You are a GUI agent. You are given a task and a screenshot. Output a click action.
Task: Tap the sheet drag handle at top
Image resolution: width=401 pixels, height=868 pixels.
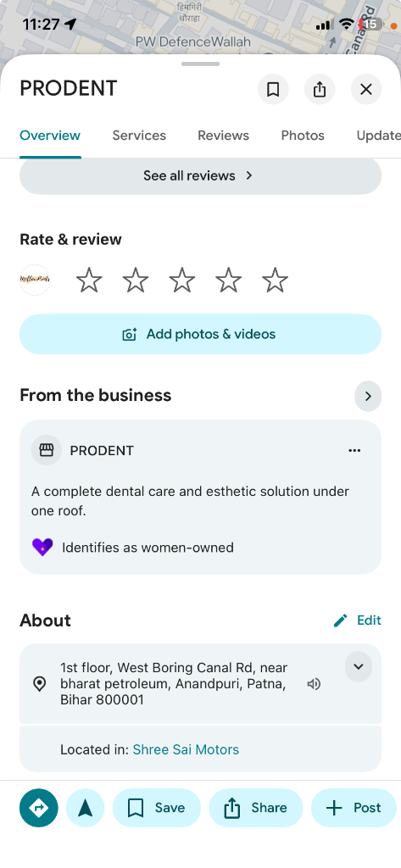pyautogui.click(x=200, y=64)
